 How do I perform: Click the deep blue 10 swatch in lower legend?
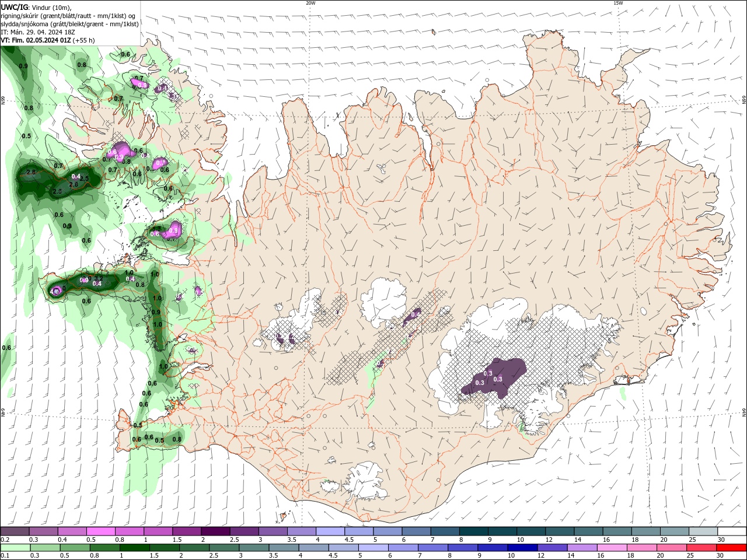pyautogui.click(x=522, y=548)
